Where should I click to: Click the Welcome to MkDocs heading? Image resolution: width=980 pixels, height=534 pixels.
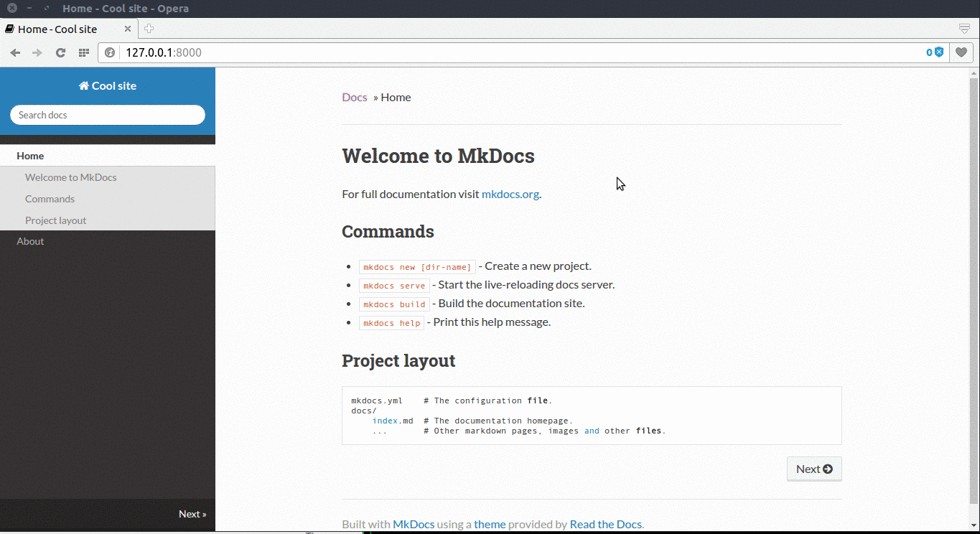438,156
